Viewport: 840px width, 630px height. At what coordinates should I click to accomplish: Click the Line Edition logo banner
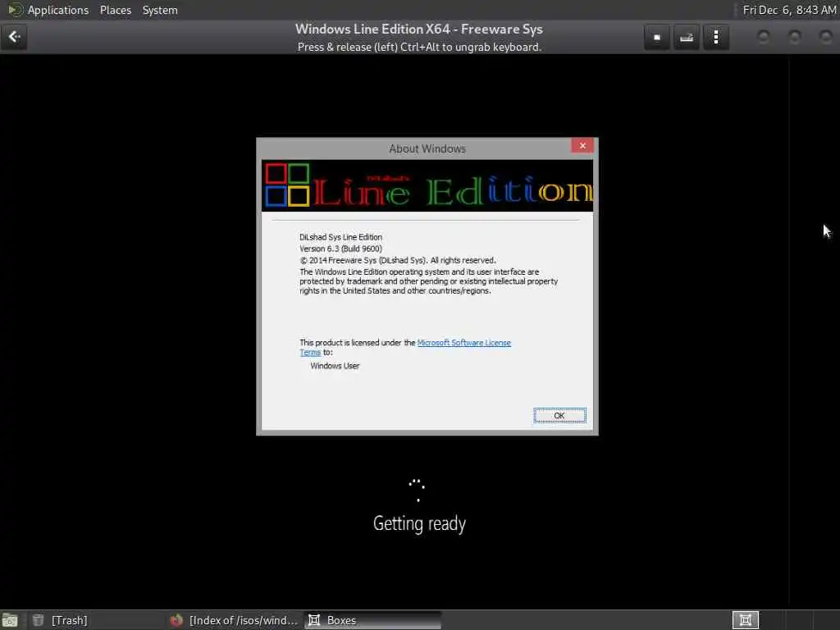coord(427,185)
